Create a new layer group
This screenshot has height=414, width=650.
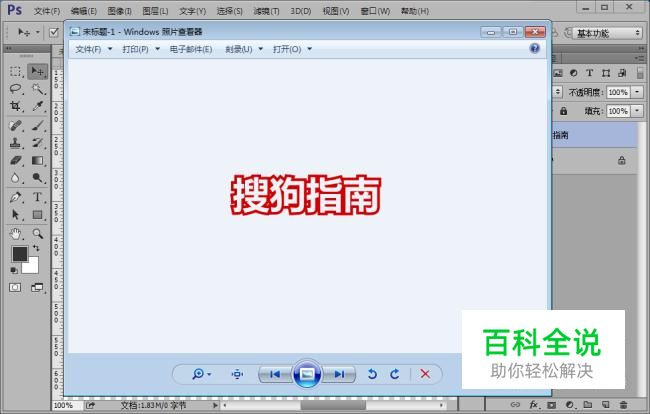587,405
